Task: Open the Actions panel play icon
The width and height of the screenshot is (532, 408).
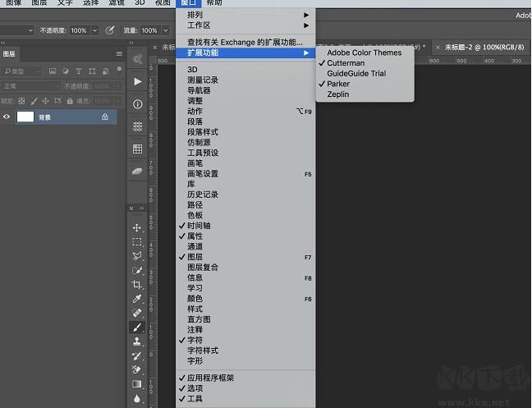Action: pyautogui.click(x=137, y=82)
